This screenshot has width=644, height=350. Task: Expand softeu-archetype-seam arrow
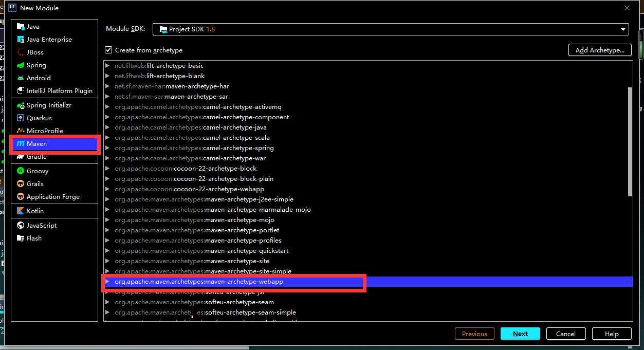click(x=107, y=302)
